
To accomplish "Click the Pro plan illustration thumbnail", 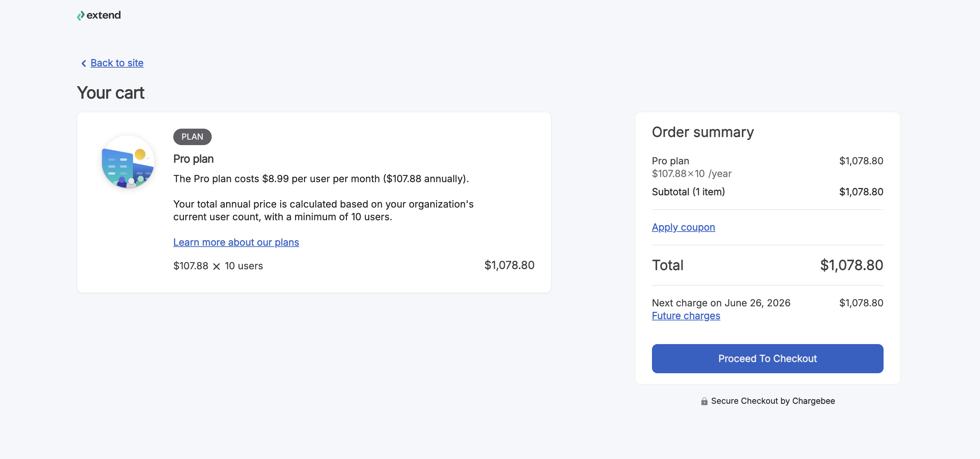I will (x=128, y=162).
